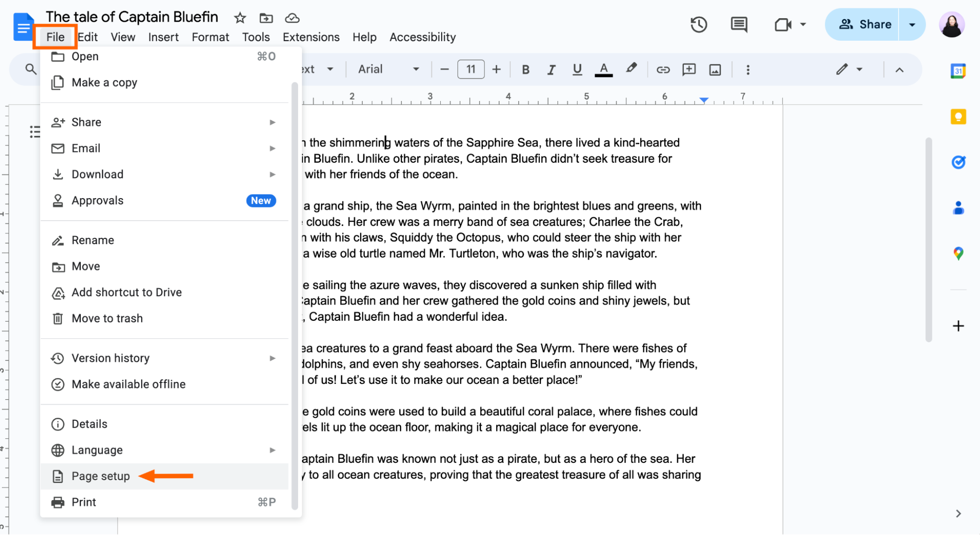Open the text highlight color picker
Viewport: 980px width, 535px height.
(631, 69)
